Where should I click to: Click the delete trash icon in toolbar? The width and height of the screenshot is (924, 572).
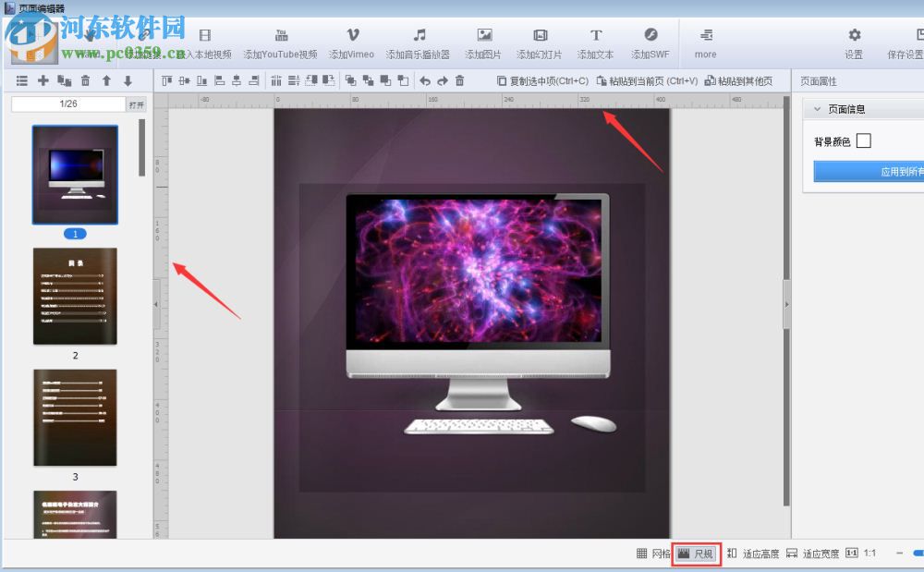pos(459,80)
